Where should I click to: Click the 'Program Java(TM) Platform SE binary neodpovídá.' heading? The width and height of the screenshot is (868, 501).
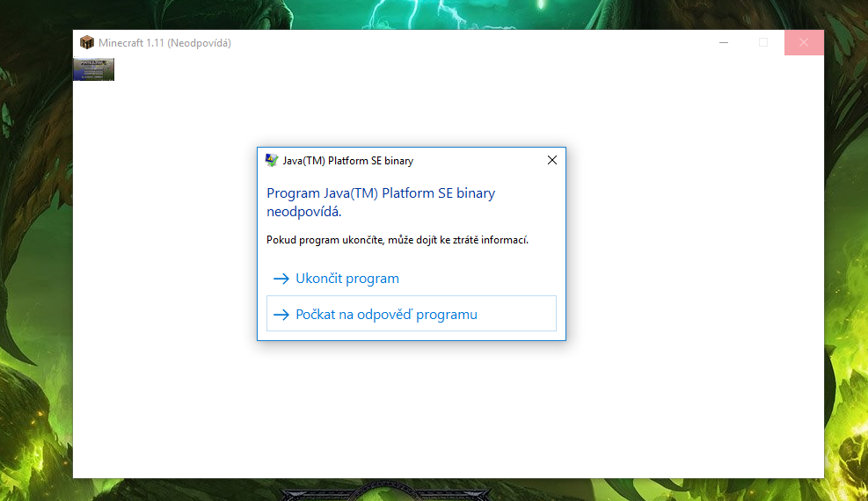[x=381, y=202]
